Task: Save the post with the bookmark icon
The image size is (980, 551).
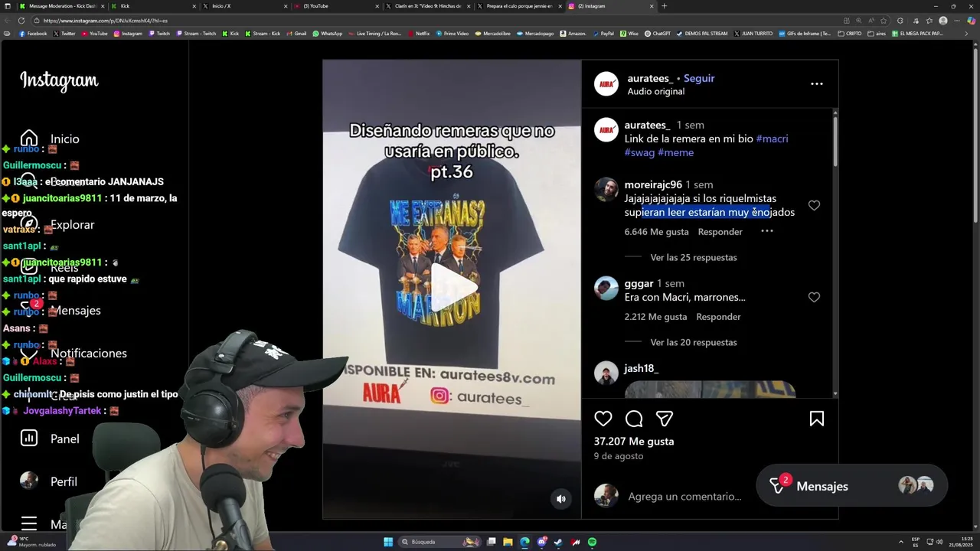Action: [x=817, y=419]
